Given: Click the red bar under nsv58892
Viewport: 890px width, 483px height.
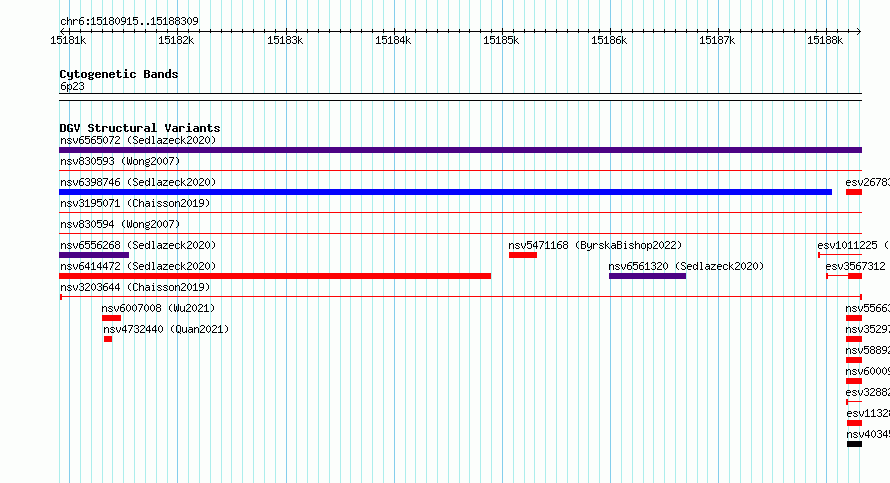Looking at the screenshot, I should click(854, 360).
